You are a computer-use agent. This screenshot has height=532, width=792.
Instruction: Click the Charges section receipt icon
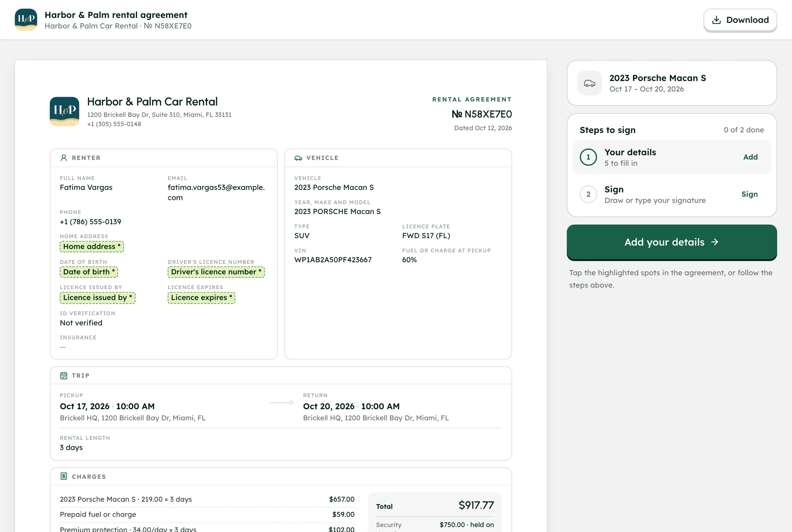[x=63, y=476]
